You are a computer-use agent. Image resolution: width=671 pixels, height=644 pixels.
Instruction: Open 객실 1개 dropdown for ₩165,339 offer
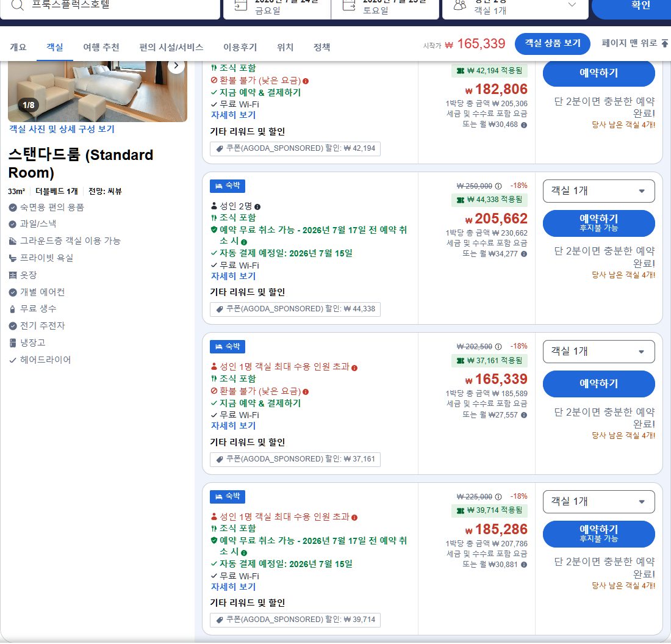pyautogui.click(x=598, y=352)
